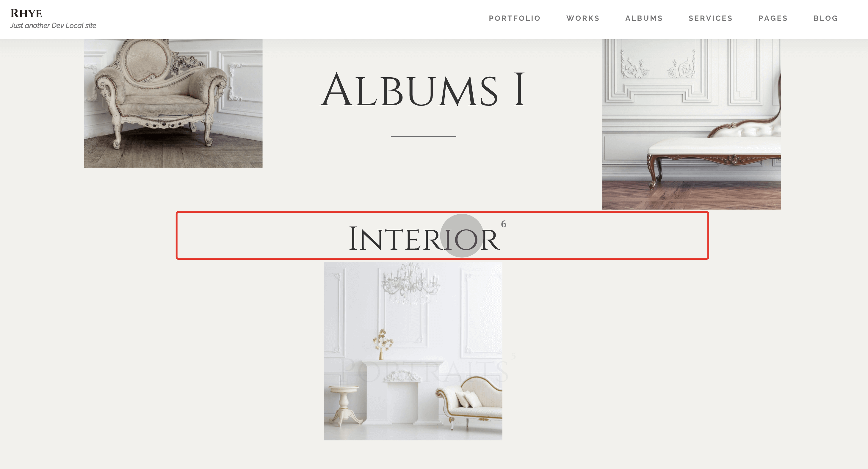
Task: Click the 'Just another Dev Local site' tagline
Action: click(x=53, y=26)
